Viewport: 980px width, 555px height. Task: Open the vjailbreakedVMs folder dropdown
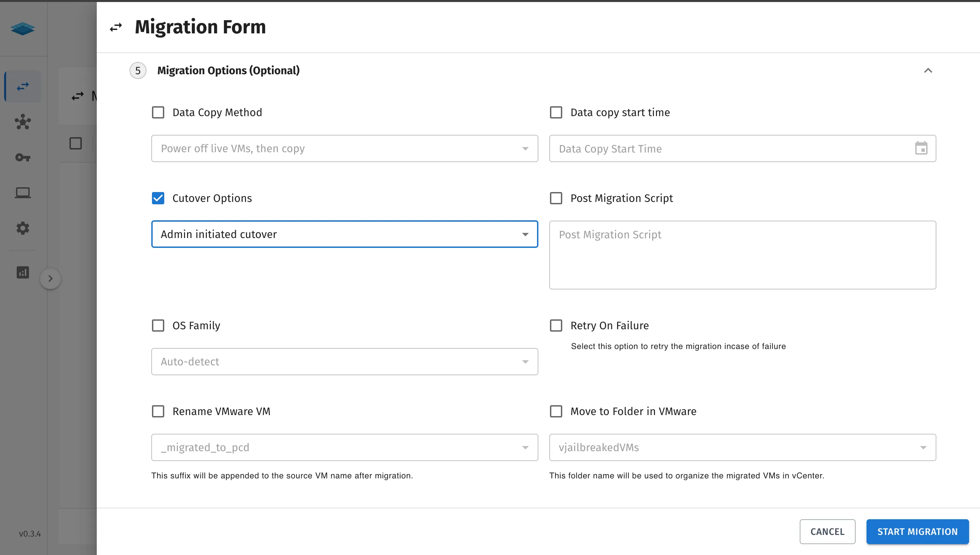[x=742, y=447]
